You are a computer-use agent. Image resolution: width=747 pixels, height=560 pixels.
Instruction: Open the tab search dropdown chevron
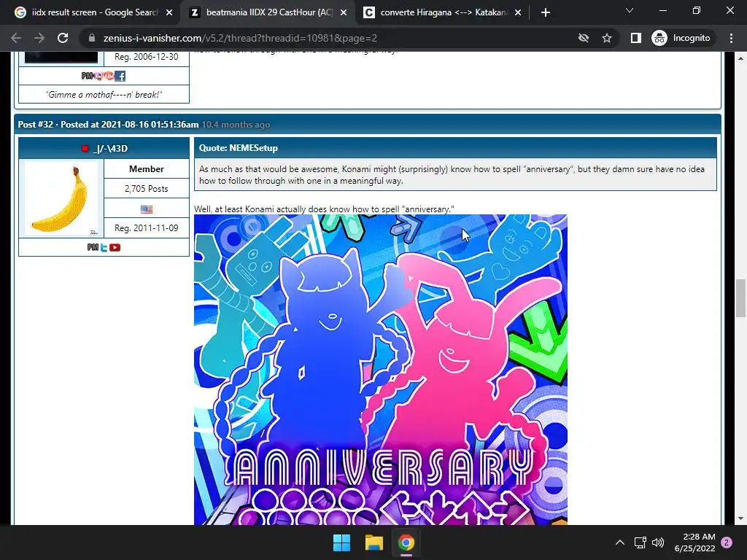click(630, 10)
